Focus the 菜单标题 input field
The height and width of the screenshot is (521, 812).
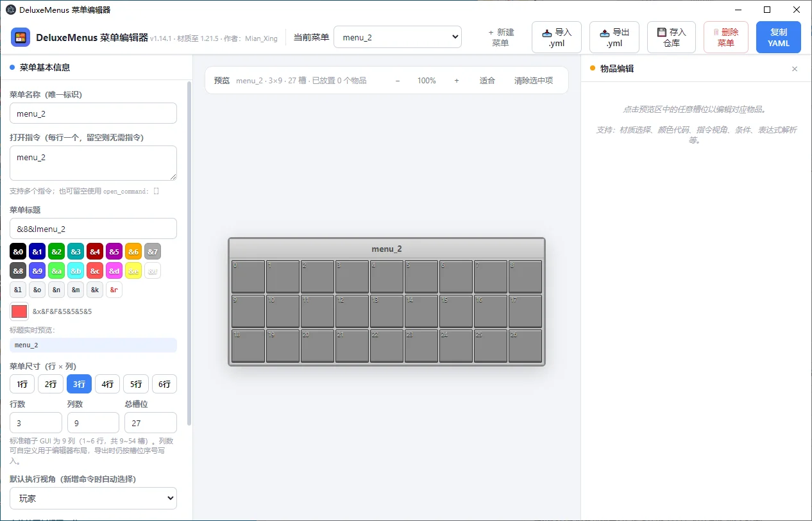pyautogui.click(x=93, y=229)
